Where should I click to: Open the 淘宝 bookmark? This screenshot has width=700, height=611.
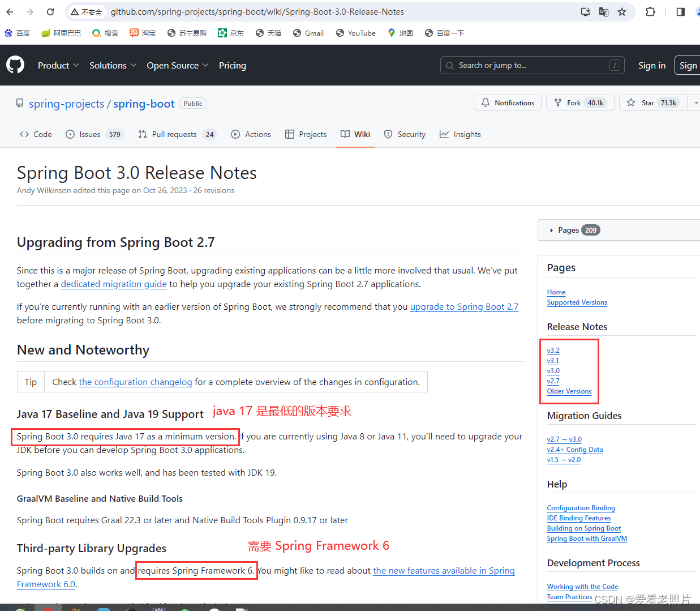pos(143,33)
